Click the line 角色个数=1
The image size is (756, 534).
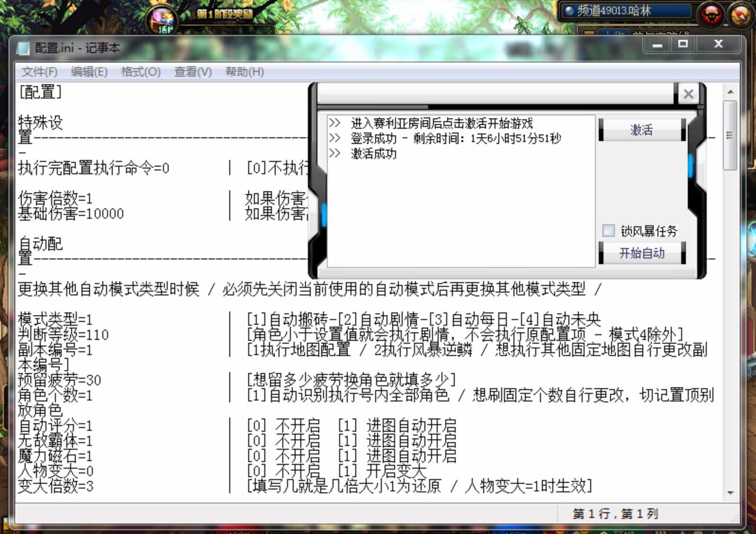tap(55, 395)
